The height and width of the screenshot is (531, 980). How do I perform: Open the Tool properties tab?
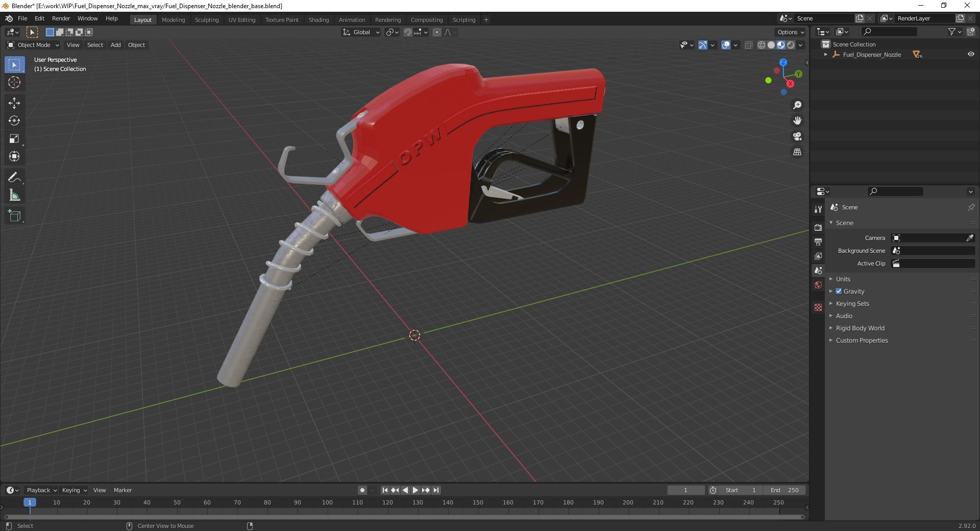(818, 209)
